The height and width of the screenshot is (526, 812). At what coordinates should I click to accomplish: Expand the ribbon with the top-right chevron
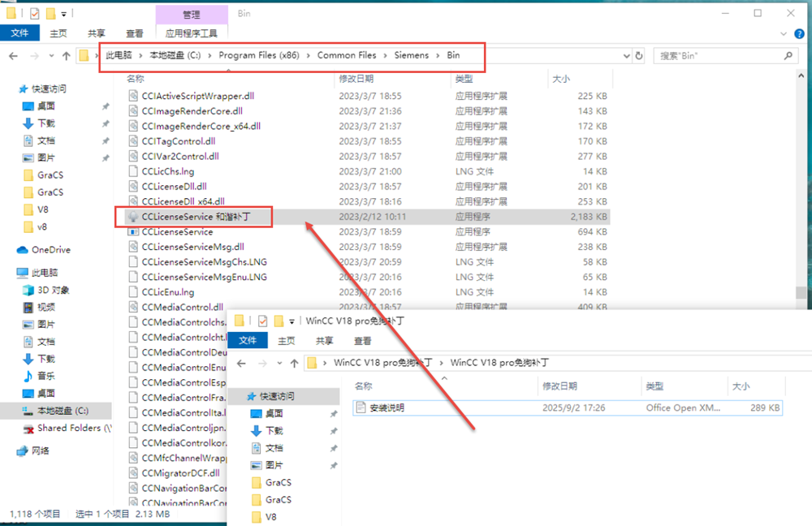coord(784,33)
